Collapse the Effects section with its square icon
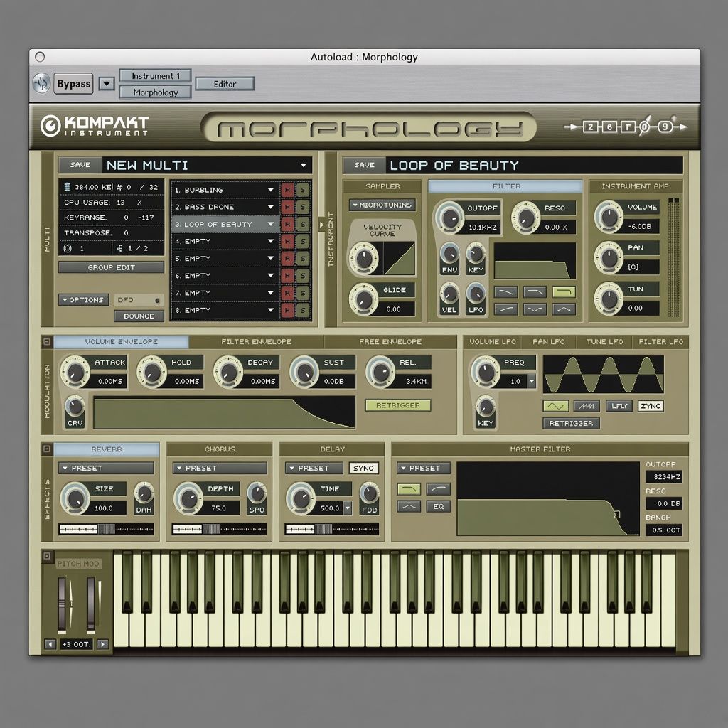728x728 pixels. 47,449
